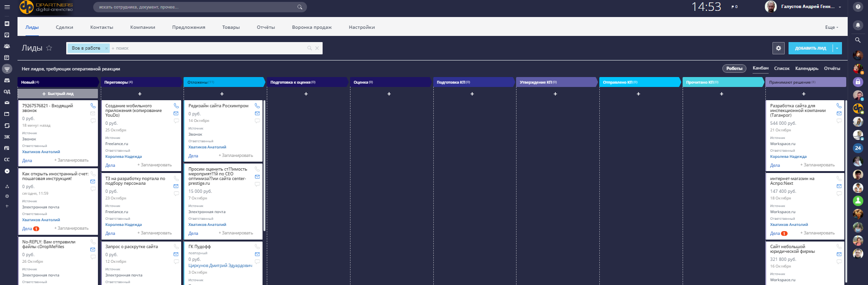This screenshot has width=868, height=285.
Task: Remove the 'Все в работе' filter chip
Action: click(106, 48)
